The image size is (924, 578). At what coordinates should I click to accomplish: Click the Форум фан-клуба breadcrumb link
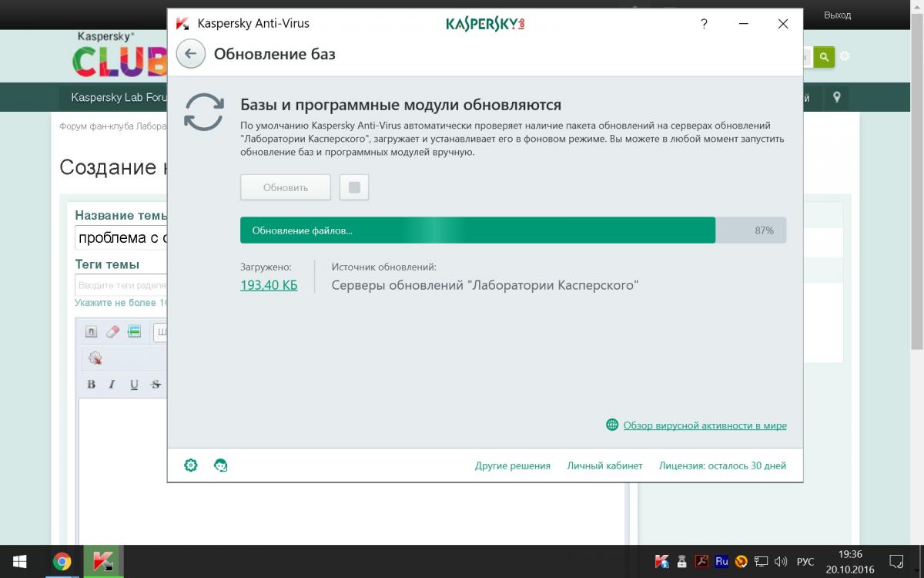113,126
